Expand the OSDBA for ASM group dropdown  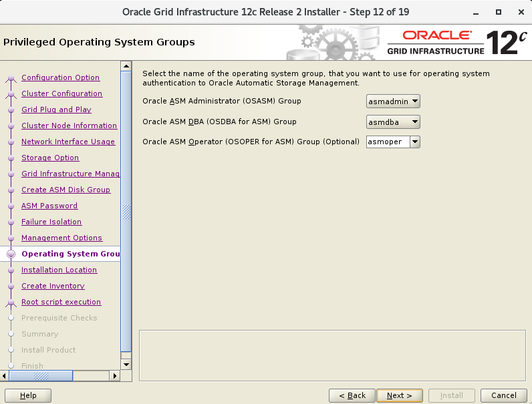(x=394, y=122)
